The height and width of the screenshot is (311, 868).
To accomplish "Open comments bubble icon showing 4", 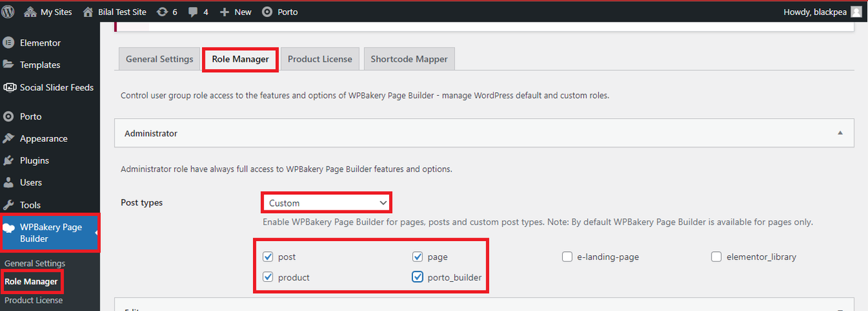I will point(193,12).
